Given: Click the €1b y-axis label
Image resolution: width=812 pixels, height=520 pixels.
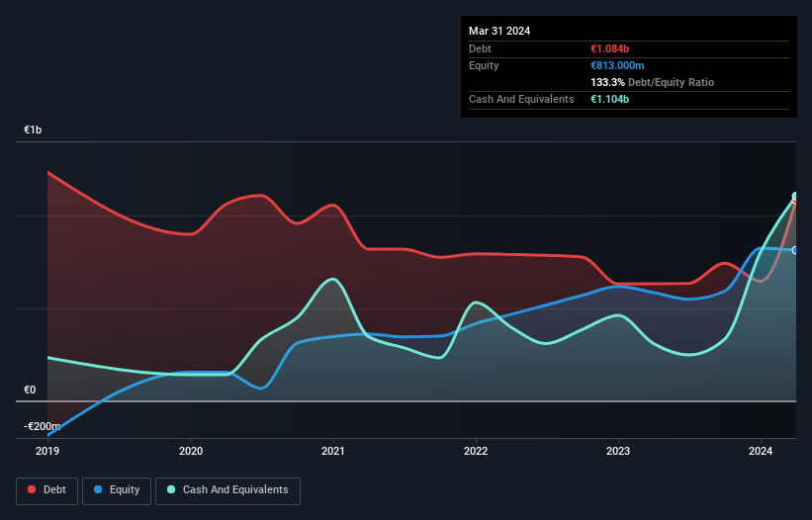Looking at the screenshot, I should pyautogui.click(x=33, y=130).
